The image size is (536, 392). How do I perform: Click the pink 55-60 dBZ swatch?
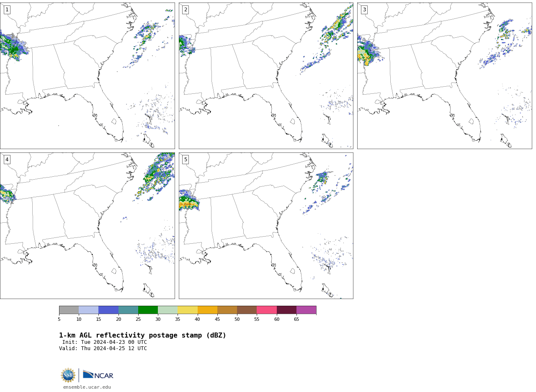point(267,310)
